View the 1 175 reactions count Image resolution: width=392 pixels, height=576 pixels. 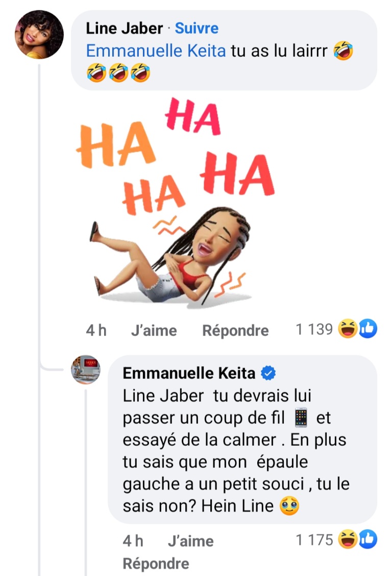coord(314,540)
